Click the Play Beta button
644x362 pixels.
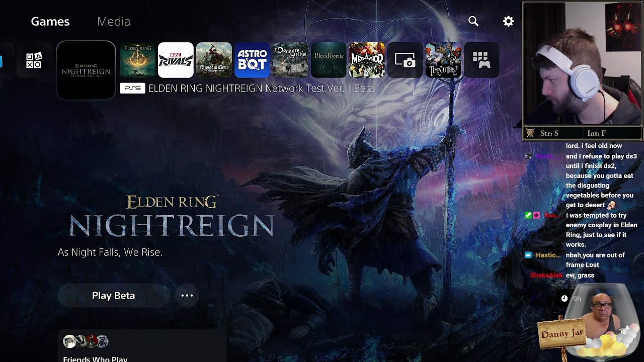114,296
